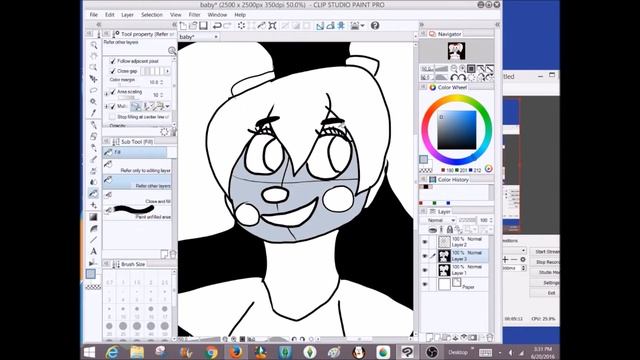Select the Hand move tool
640x360 pixels.
point(93,56)
